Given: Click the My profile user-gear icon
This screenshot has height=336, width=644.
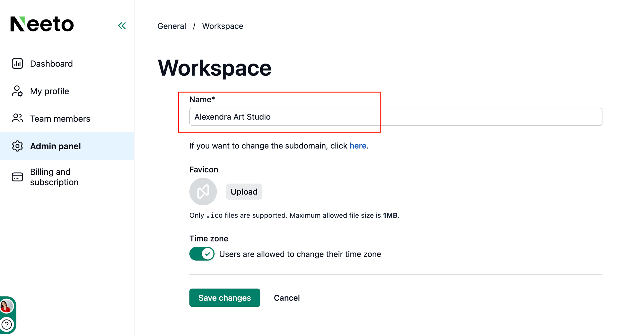Looking at the screenshot, I should pyautogui.click(x=17, y=91).
